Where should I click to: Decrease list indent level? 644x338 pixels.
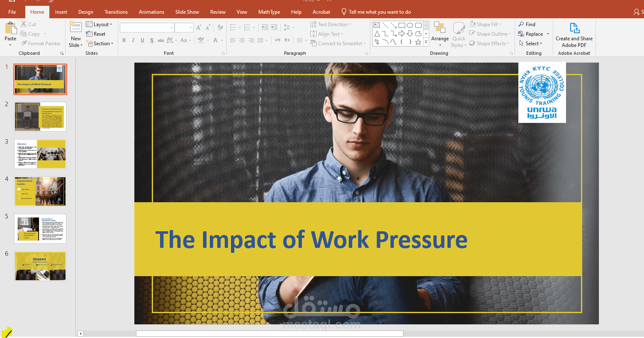(x=265, y=27)
